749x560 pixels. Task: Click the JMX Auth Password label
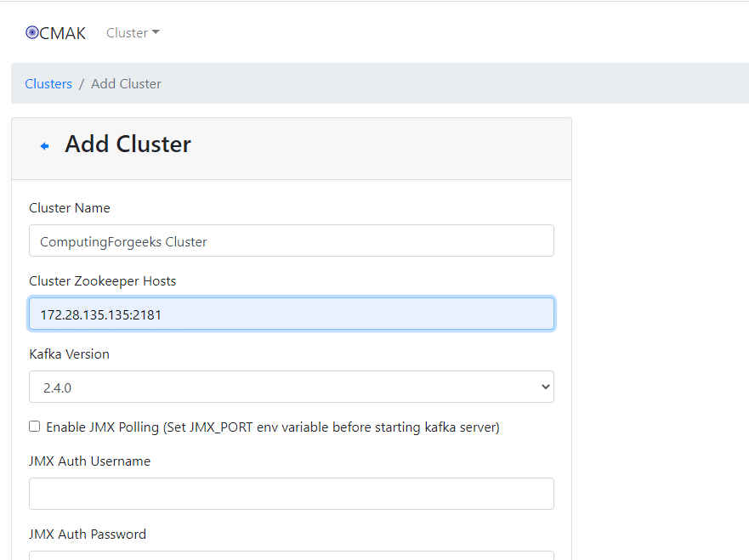point(88,535)
